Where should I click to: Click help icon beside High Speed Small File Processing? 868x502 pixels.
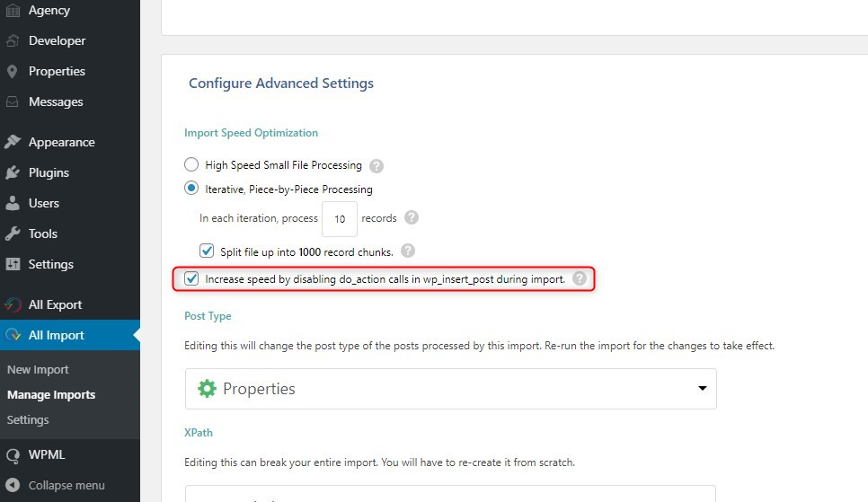click(x=376, y=165)
